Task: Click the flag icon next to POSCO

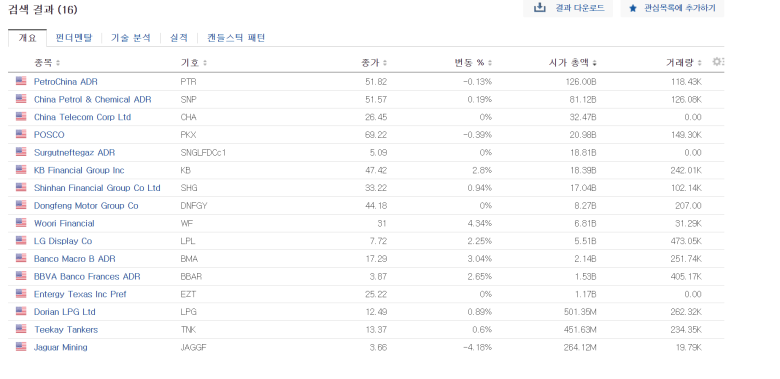Action: 21,134
